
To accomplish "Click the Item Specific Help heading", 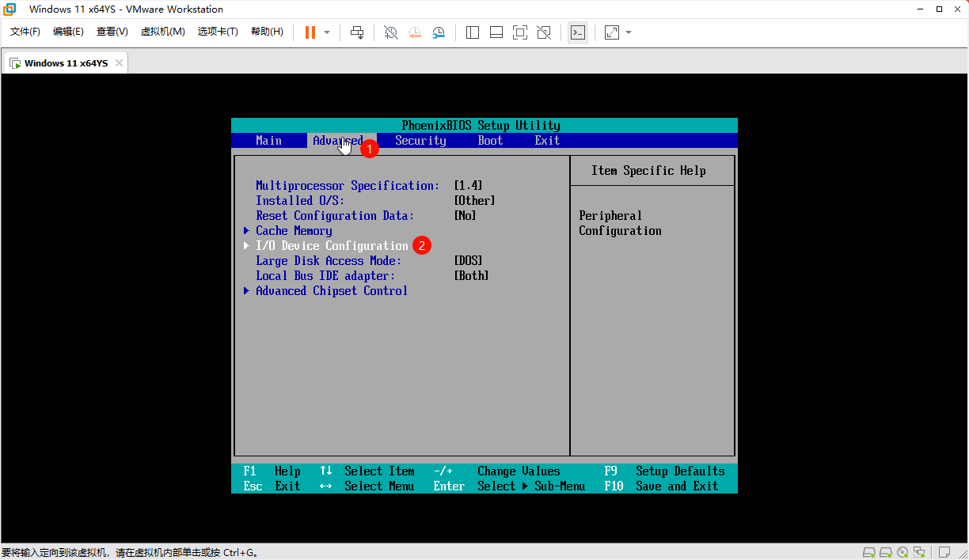I will tap(648, 171).
